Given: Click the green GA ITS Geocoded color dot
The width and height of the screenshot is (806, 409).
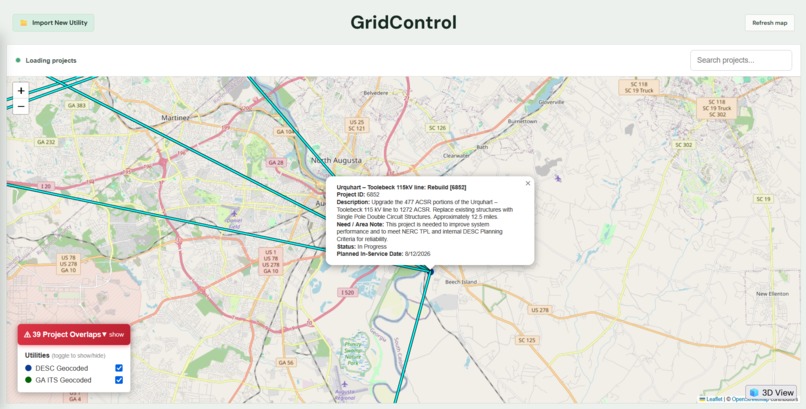Looking at the screenshot, I should tap(28, 380).
